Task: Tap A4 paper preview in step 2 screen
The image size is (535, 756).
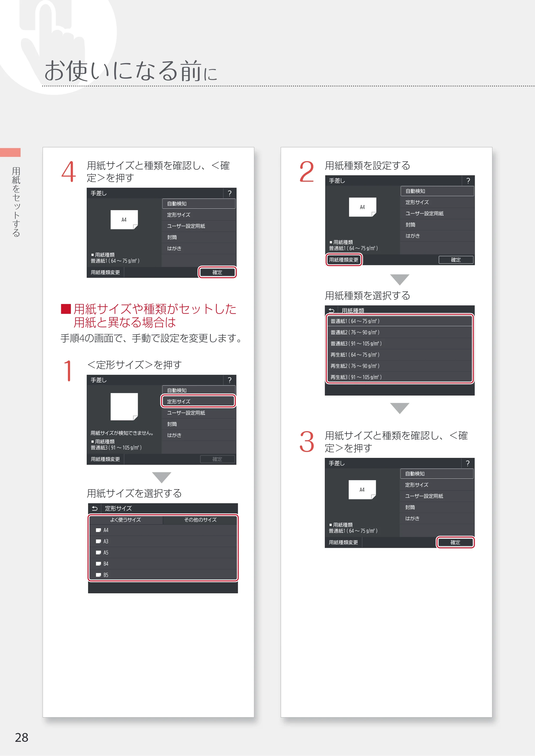Action: [x=363, y=207]
